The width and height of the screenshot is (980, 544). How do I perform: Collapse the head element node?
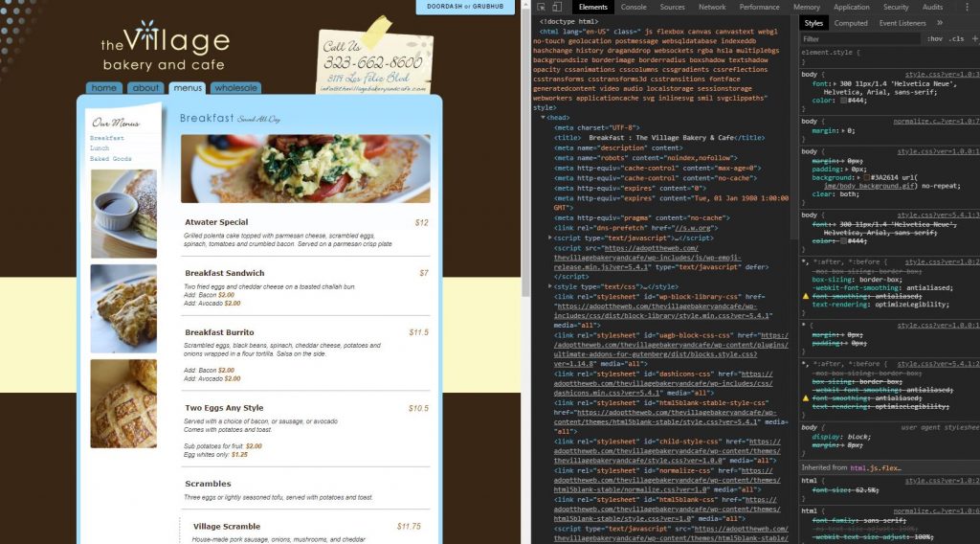pos(544,118)
